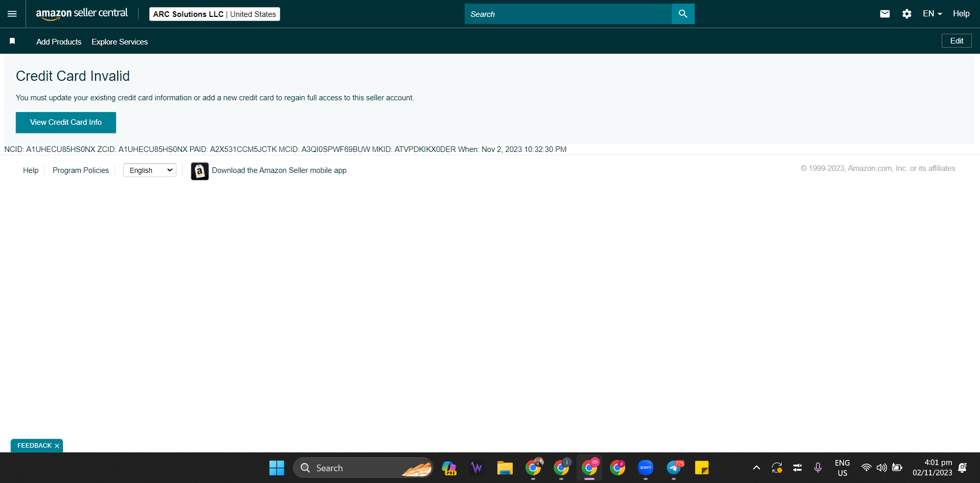Open the Windows Start menu
Screen dimensions: 980x483
point(277,468)
